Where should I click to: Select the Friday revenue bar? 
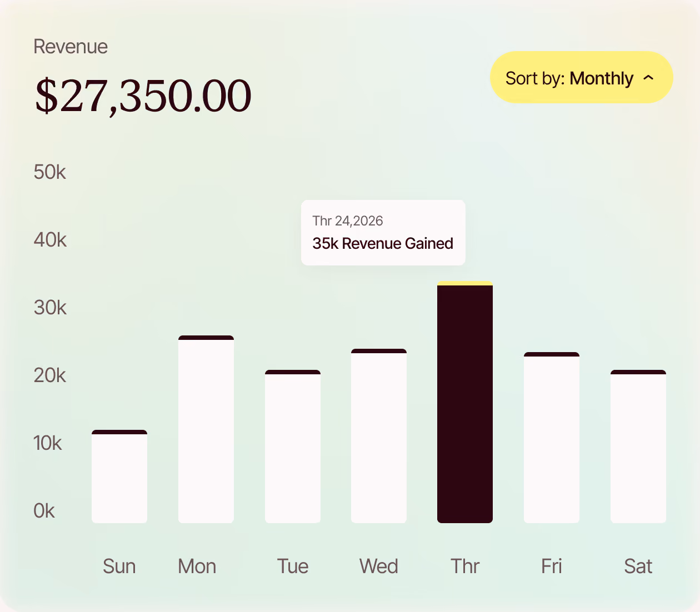(552, 437)
